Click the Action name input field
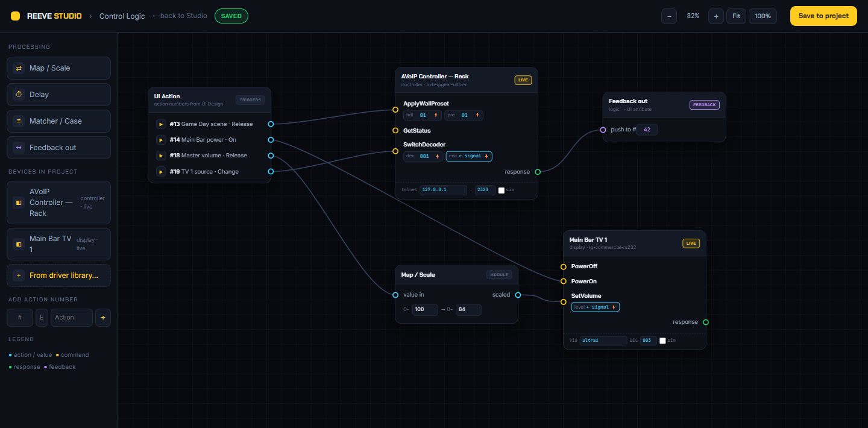The height and width of the screenshot is (428, 868). (72, 318)
